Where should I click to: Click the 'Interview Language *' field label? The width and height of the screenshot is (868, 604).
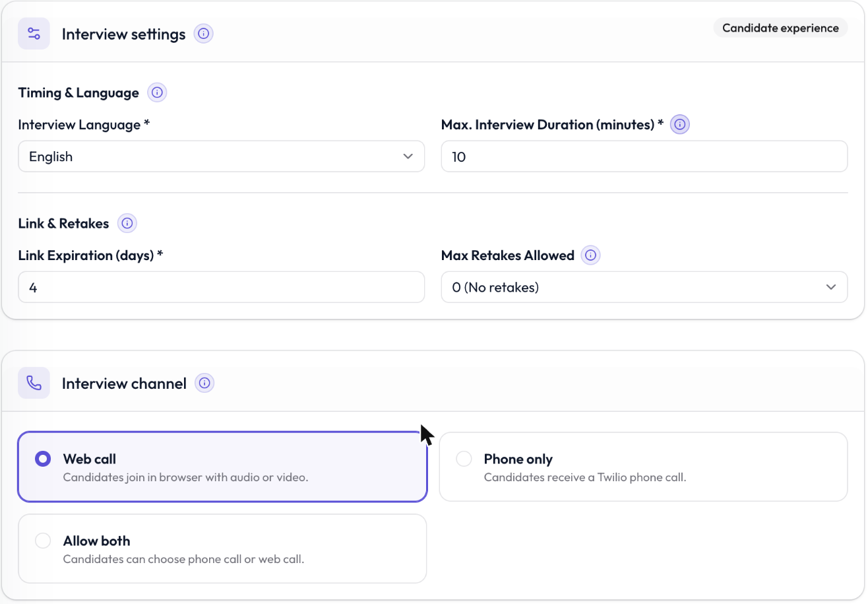[x=84, y=125]
